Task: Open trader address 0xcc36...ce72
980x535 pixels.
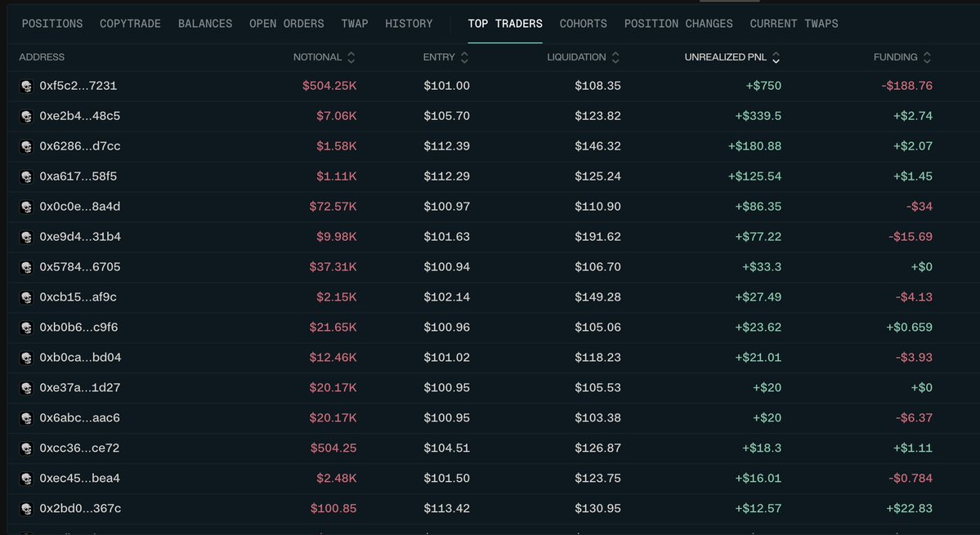Action: [x=79, y=448]
